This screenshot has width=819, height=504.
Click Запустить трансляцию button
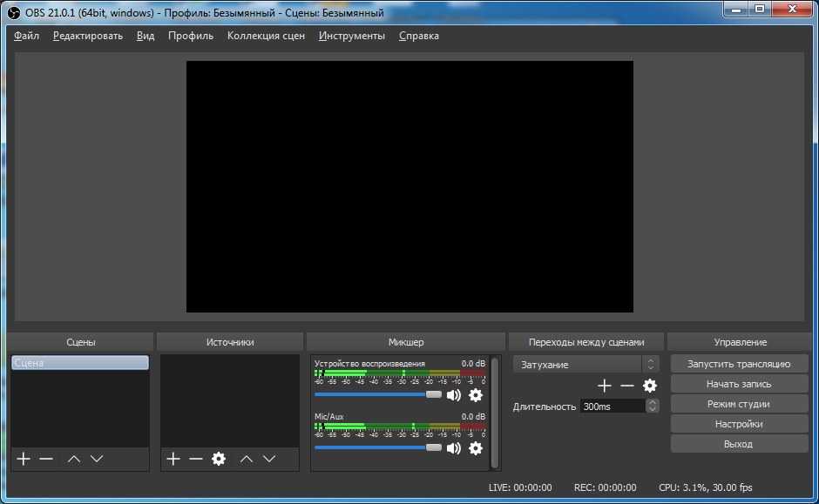click(739, 364)
